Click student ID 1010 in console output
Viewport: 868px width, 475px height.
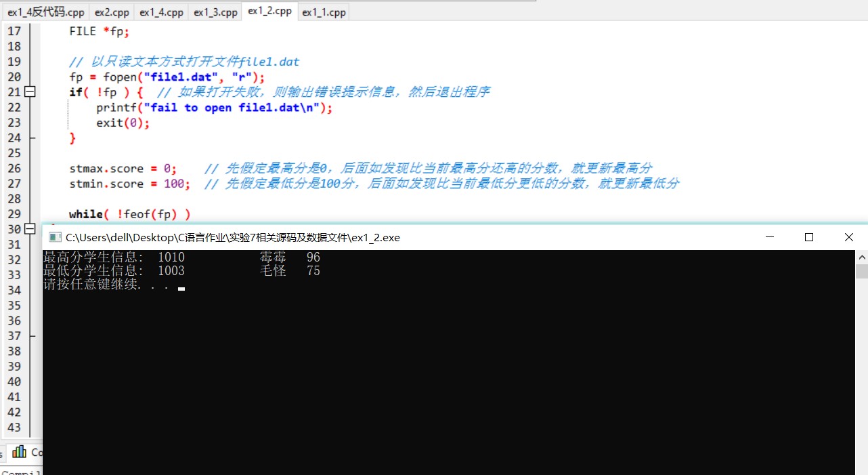click(x=171, y=257)
